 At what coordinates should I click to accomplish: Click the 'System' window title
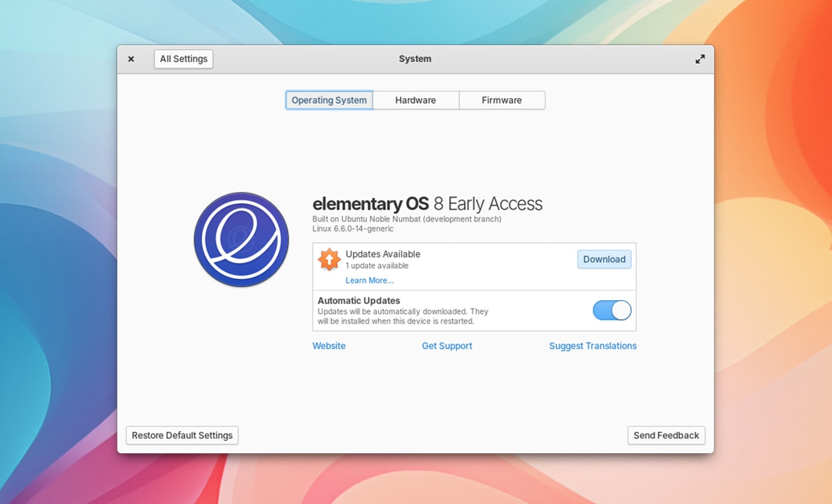pyautogui.click(x=415, y=59)
